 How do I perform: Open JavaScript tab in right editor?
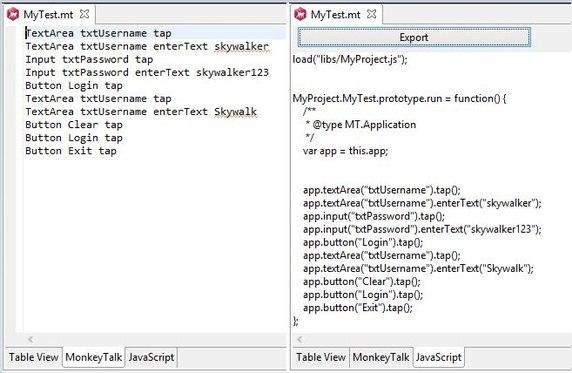(x=439, y=357)
